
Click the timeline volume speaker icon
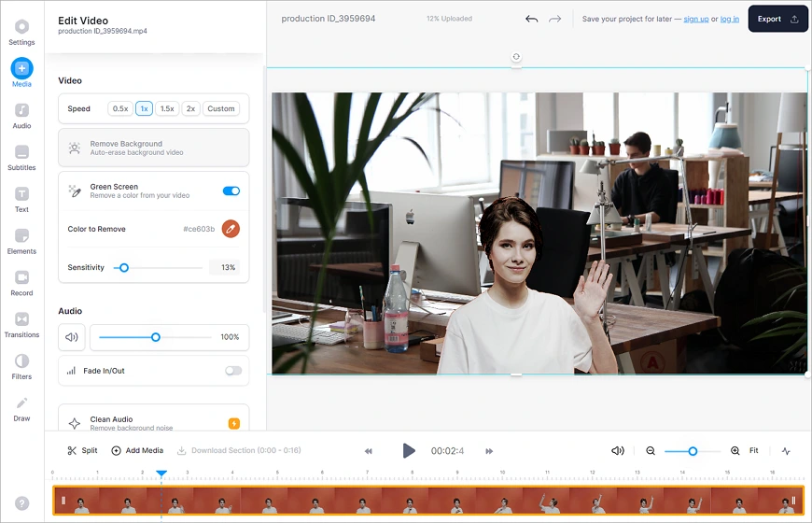(x=618, y=451)
